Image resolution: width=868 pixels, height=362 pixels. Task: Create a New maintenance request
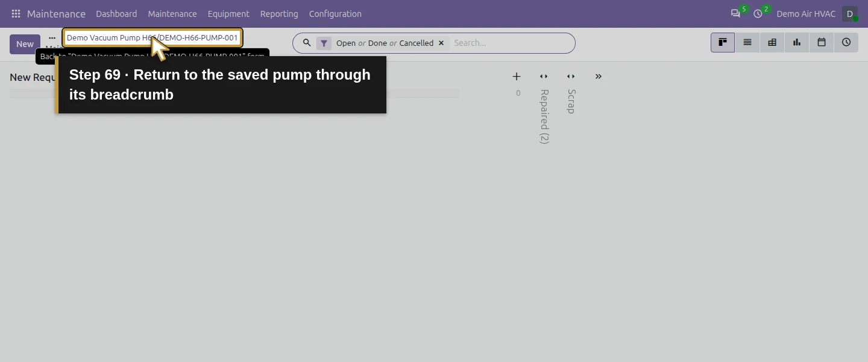(25, 44)
